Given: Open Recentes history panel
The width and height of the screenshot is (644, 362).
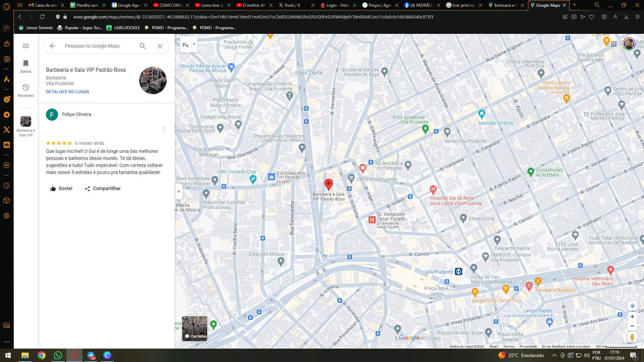Looking at the screenshot, I should point(26,90).
